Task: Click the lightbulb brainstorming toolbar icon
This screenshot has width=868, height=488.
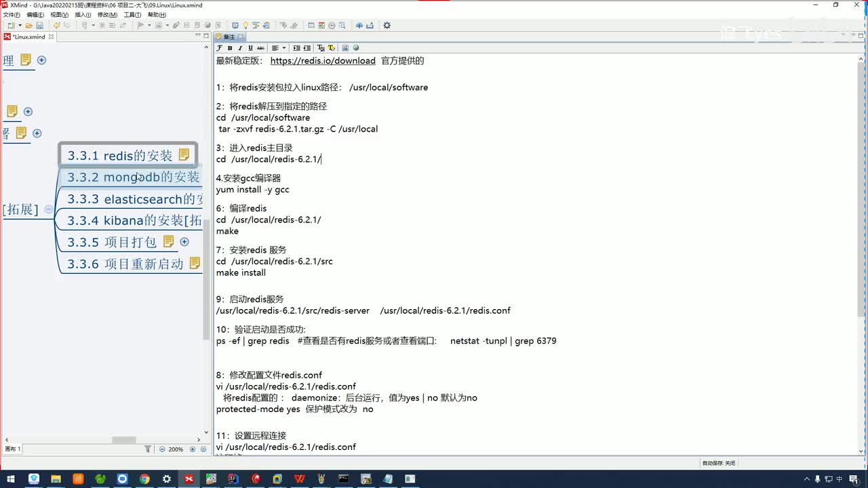Action: click(x=245, y=25)
